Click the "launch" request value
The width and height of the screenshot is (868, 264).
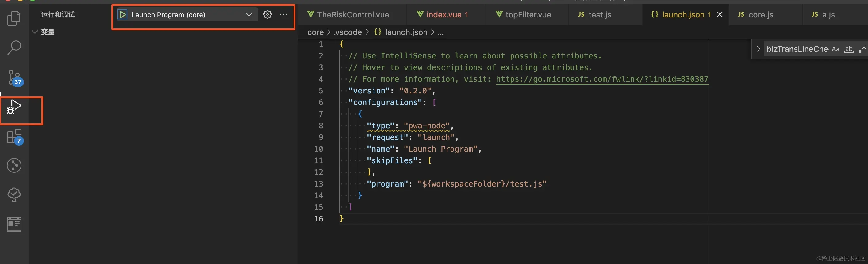point(436,138)
